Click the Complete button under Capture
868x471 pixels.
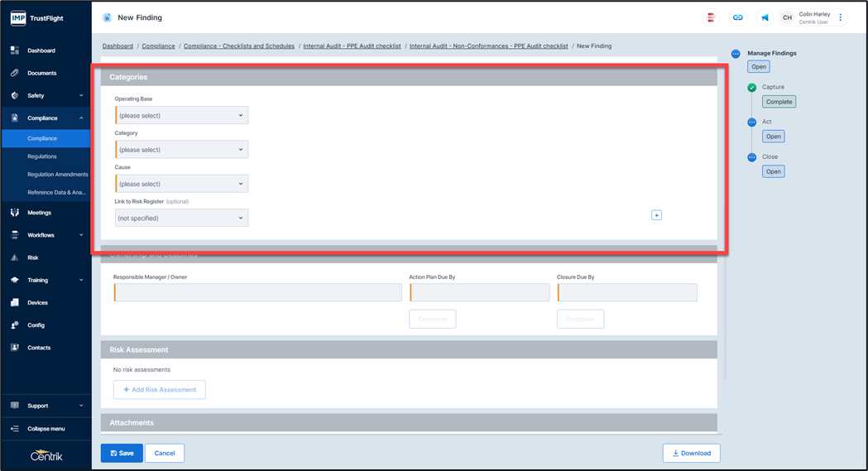(x=779, y=102)
